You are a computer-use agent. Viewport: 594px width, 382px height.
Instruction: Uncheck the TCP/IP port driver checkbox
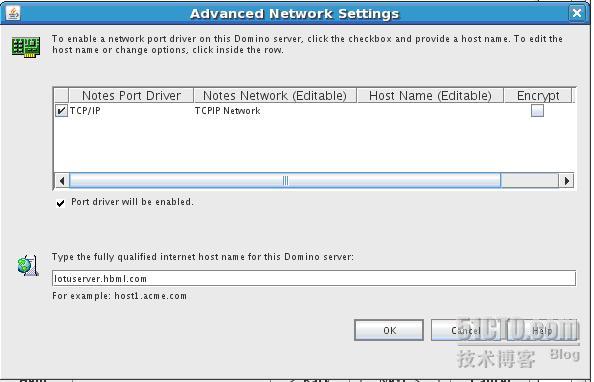(61, 111)
